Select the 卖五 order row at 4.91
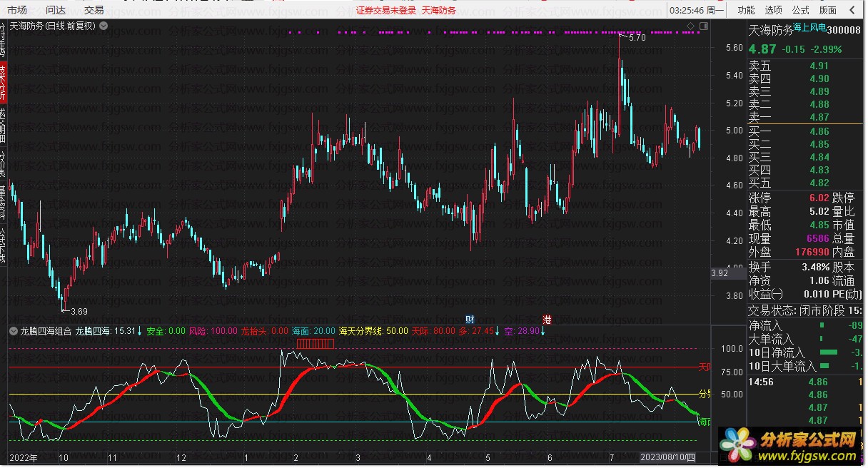The width and height of the screenshot is (868, 468). [x=807, y=66]
